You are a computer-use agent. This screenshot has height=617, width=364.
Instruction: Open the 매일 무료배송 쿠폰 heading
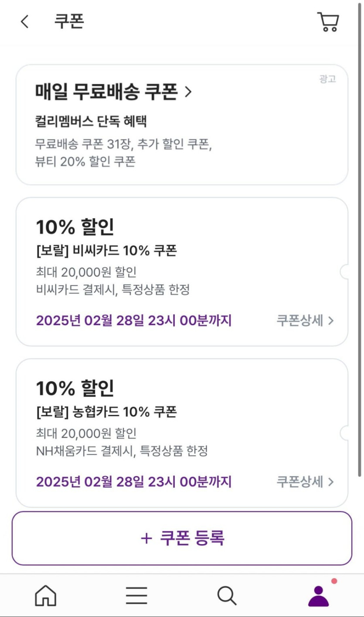(x=106, y=92)
